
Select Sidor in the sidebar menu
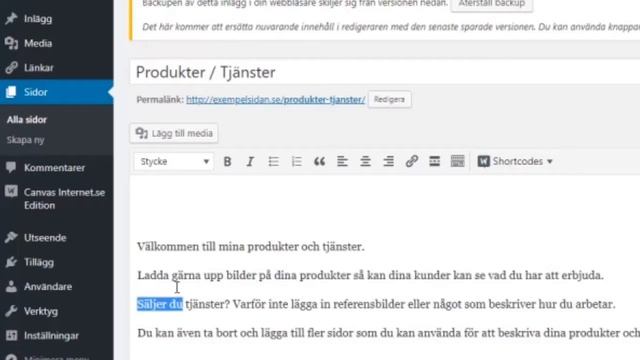coord(57,92)
